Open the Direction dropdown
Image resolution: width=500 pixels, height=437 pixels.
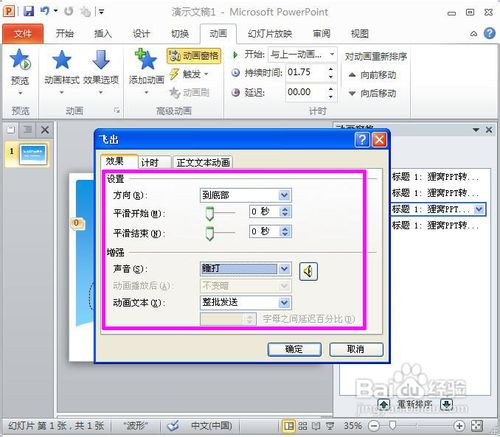(x=284, y=195)
